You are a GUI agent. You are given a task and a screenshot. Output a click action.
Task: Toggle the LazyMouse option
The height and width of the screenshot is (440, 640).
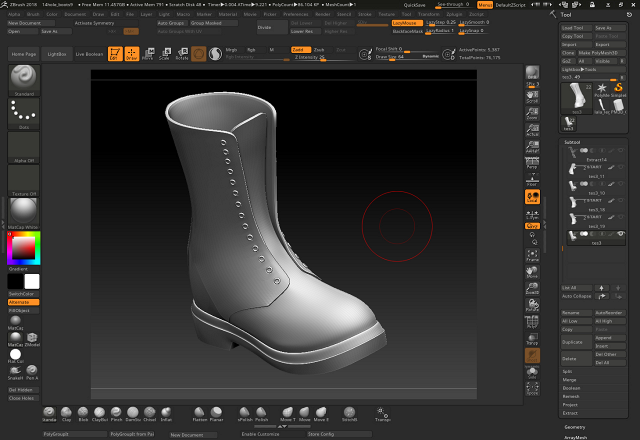click(405, 21)
